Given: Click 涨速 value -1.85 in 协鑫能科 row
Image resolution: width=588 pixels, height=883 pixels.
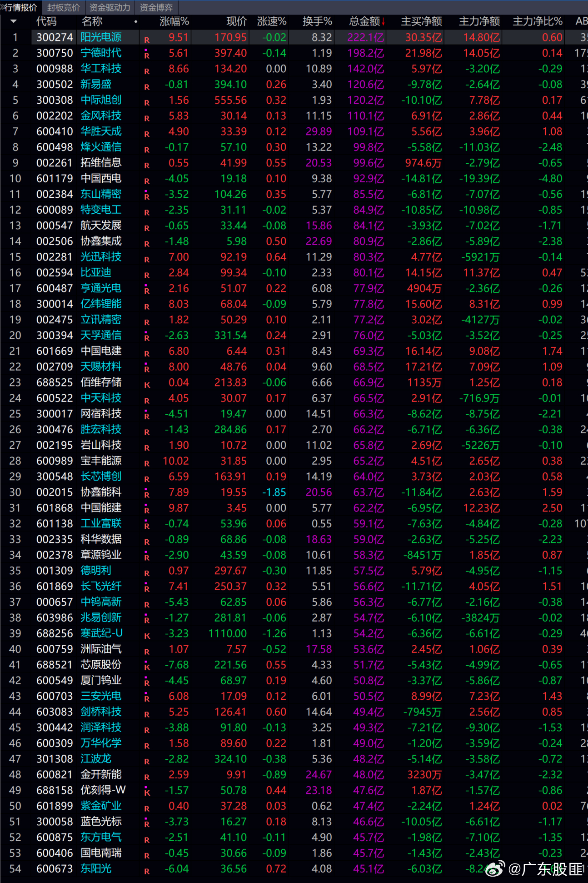Looking at the screenshot, I should (274, 492).
